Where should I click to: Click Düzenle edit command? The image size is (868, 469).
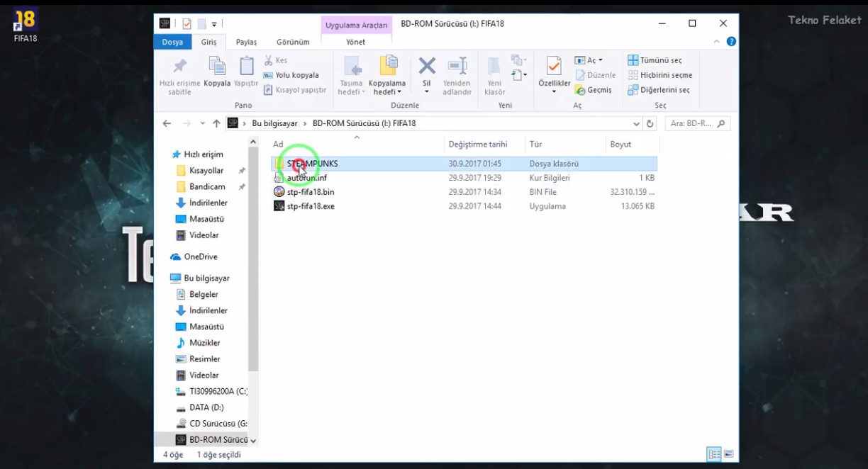(595, 75)
